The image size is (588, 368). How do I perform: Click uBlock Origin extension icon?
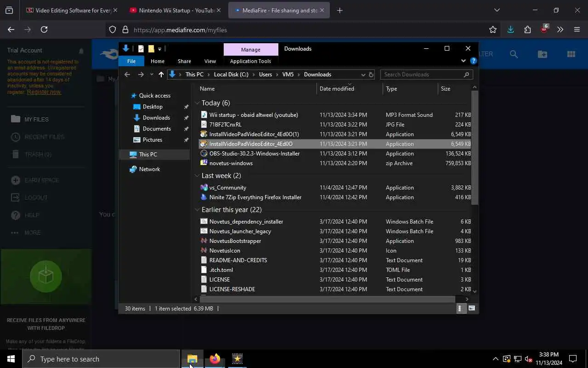(x=544, y=29)
